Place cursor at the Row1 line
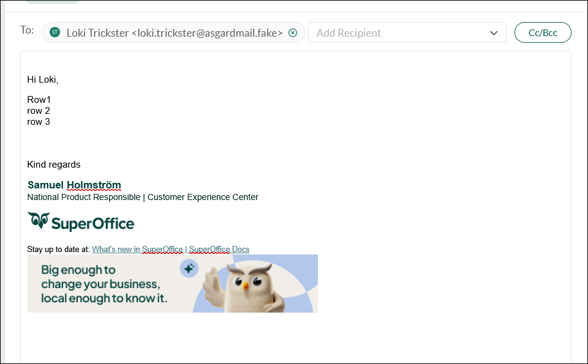The width and height of the screenshot is (588, 364). pos(39,100)
